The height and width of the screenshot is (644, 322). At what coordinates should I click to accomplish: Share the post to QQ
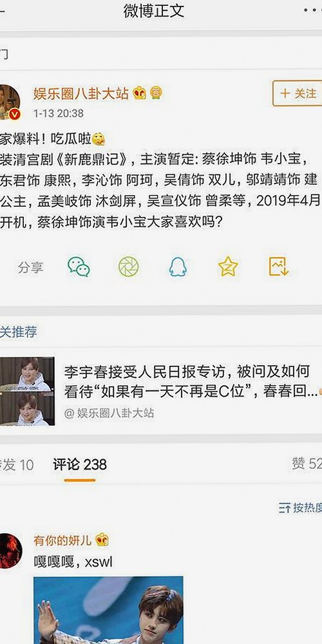(178, 267)
